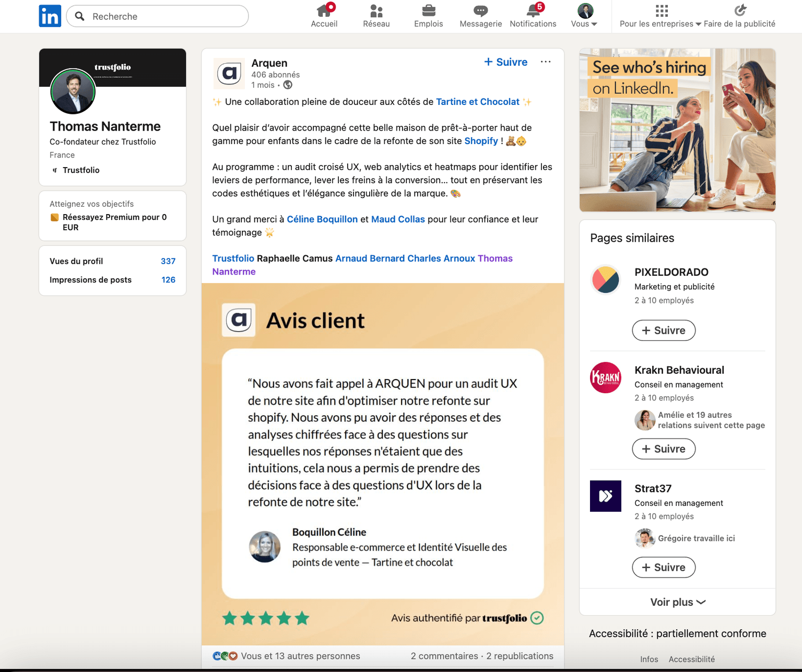The width and height of the screenshot is (802, 672).
Task: Click 406 abonnés text
Action: 276,75
